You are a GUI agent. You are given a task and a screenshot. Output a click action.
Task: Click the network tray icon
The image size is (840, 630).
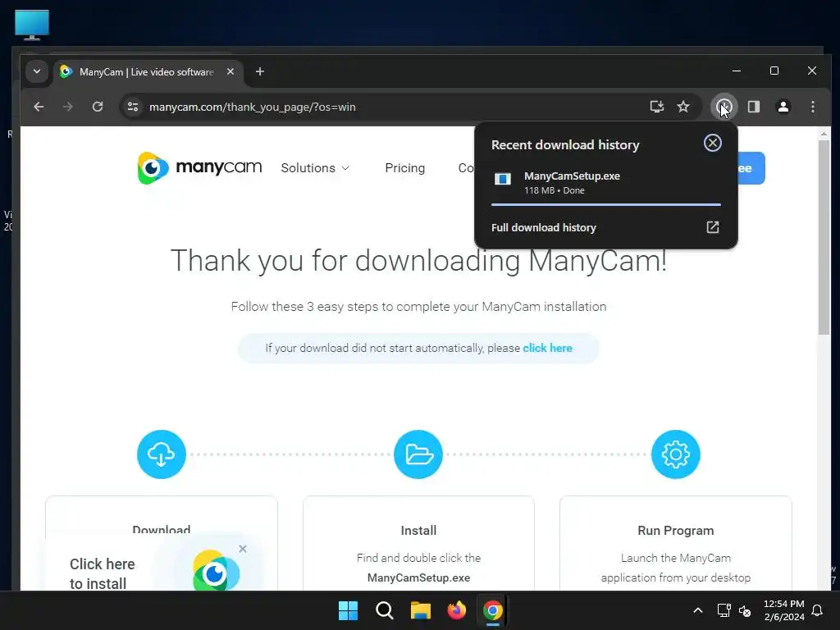click(x=724, y=610)
